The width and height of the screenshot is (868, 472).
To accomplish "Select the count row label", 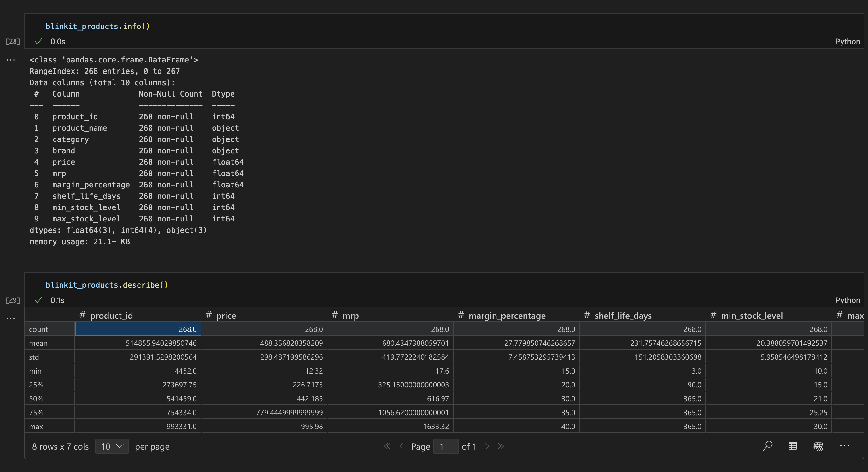I will 50,329.
